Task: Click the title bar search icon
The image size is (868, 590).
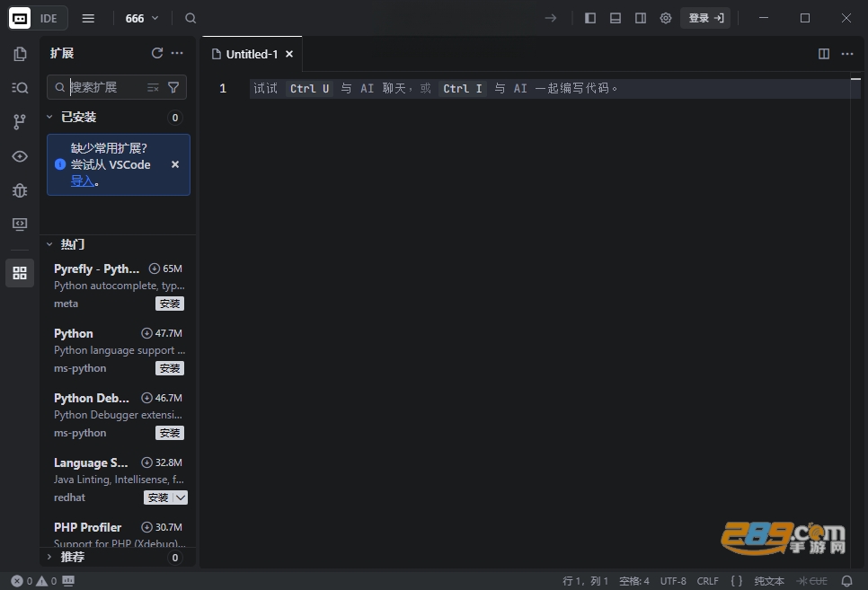Action: coord(190,18)
